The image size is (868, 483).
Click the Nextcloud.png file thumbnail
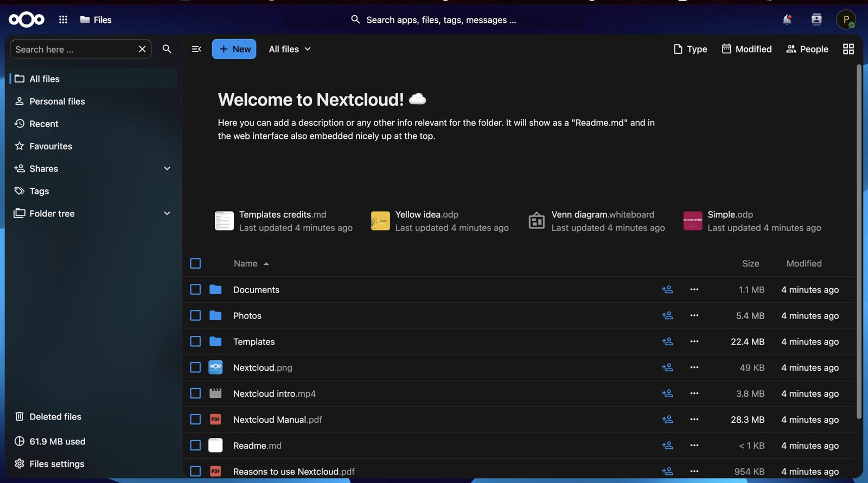(215, 367)
